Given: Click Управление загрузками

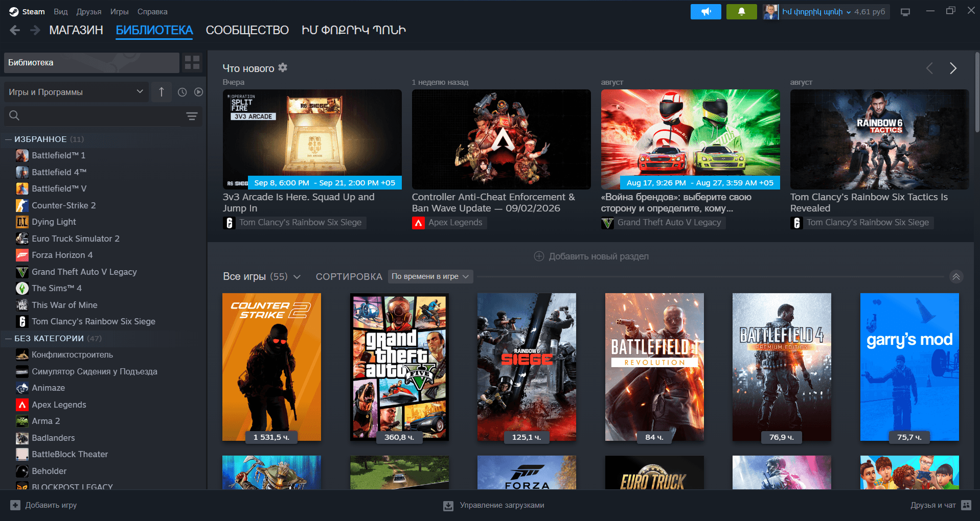Looking at the screenshot, I should coord(502,505).
